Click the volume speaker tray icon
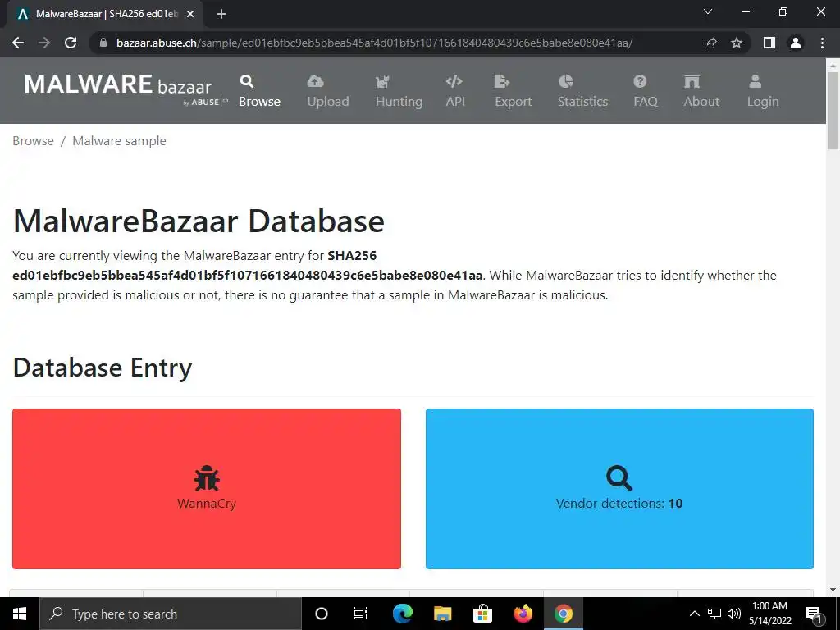This screenshot has height=630, width=840. click(x=734, y=614)
